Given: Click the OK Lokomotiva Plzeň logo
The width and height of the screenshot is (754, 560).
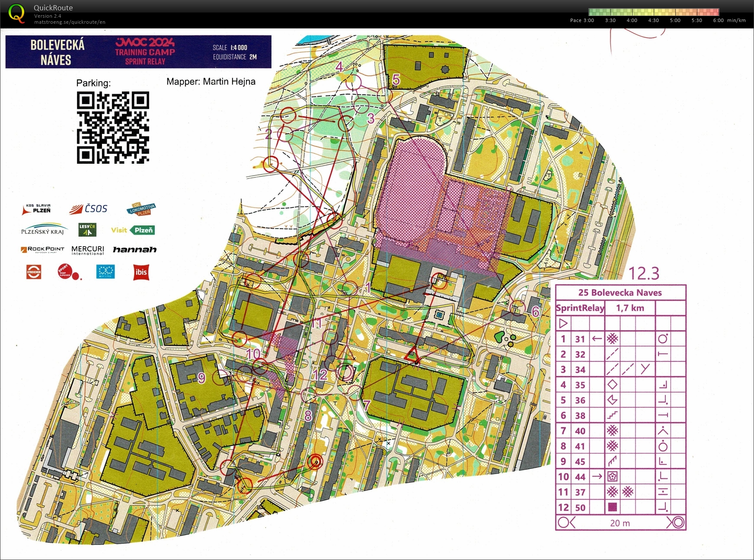Looking at the screenshot, I should pyautogui.click(x=141, y=209).
